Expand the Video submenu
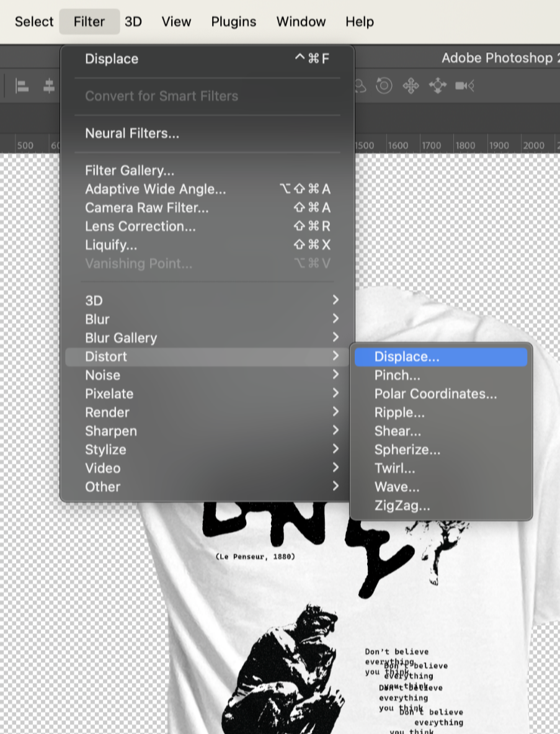The image size is (560, 734). click(x=207, y=468)
